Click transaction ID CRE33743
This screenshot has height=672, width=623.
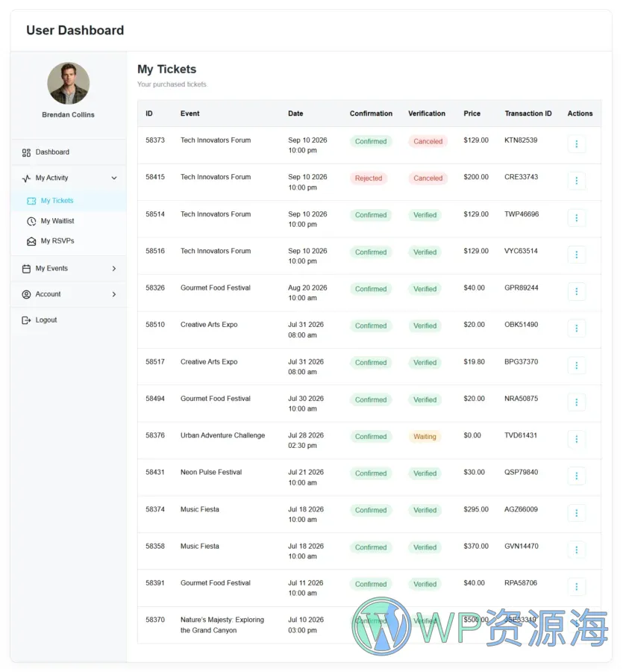(x=521, y=177)
